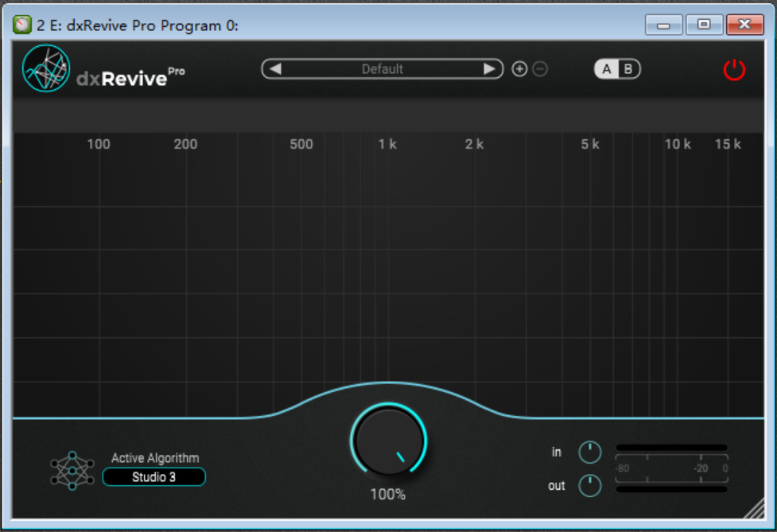Click the neural network algorithm icon
Screen dimensions: 777x532
pos(72,470)
